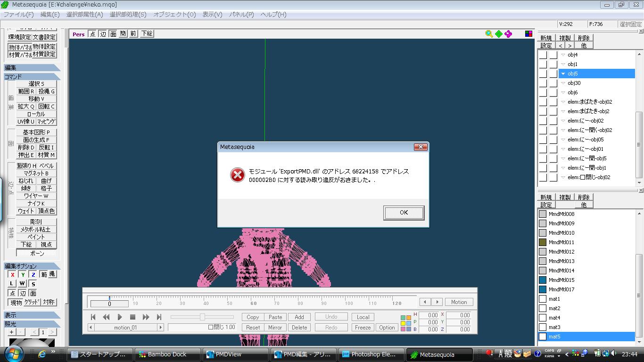
Task: Open Photoshop Elements from the taskbar
Action: pyautogui.click(x=372, y=354)
